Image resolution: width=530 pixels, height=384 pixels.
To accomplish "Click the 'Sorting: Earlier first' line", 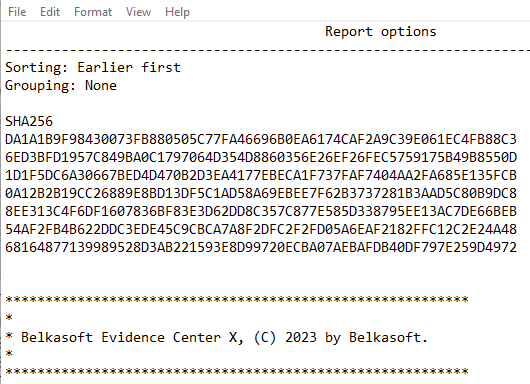I will (x=93, y=67).
